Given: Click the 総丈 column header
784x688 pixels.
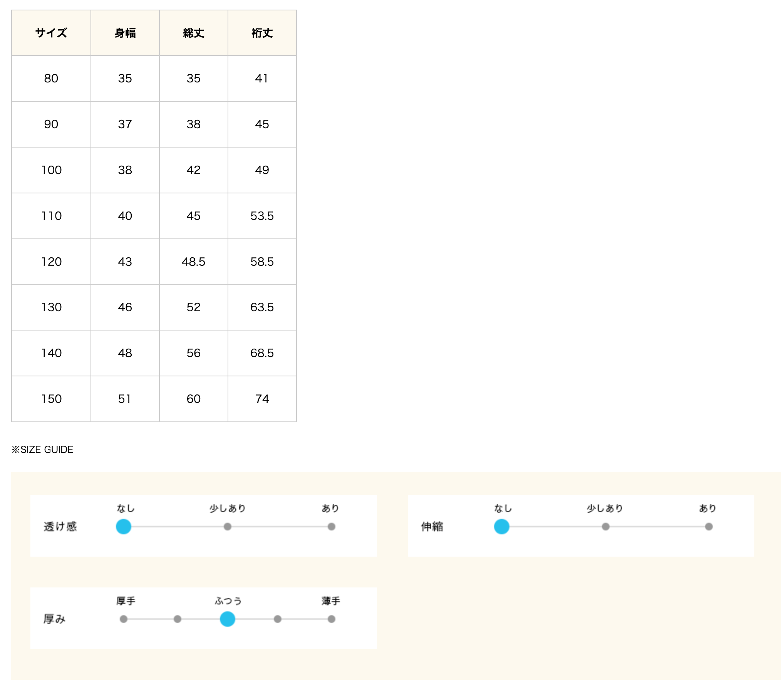Looking at the screenshot, I should 194,33.
